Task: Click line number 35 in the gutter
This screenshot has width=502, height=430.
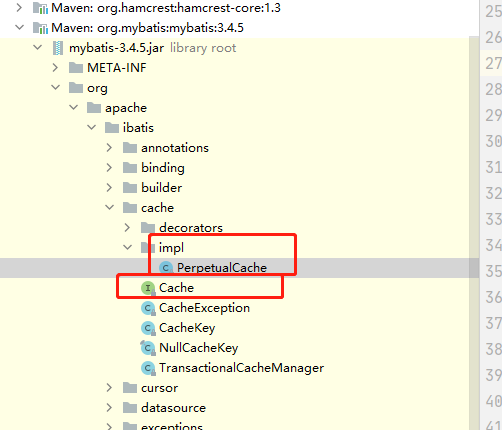Action: coord(493,271)
